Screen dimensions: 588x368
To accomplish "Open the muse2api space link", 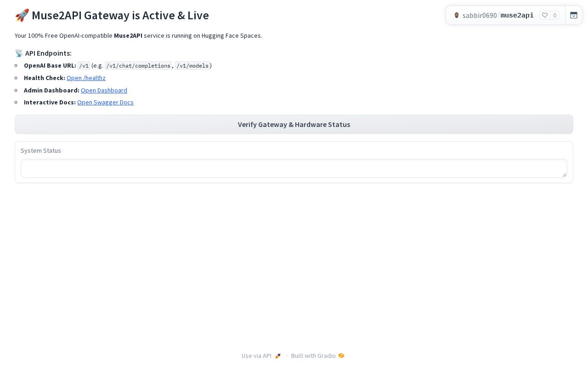I will click(x=517, y=15).
